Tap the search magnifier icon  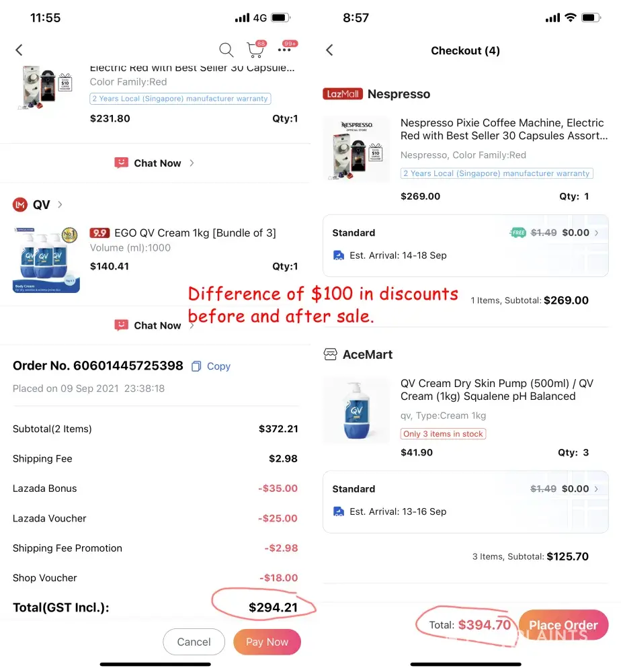(x=226, y=50)
